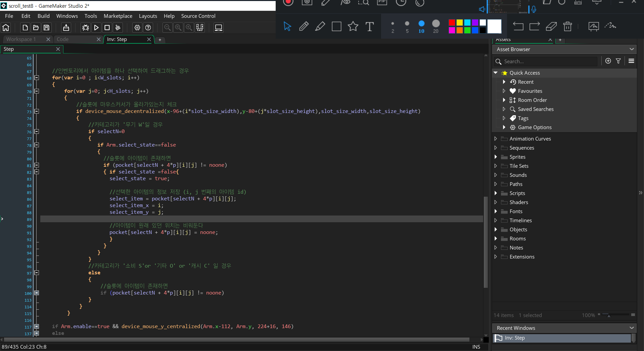
Task: Open the Build menu
Action: [x=44, y=16]
